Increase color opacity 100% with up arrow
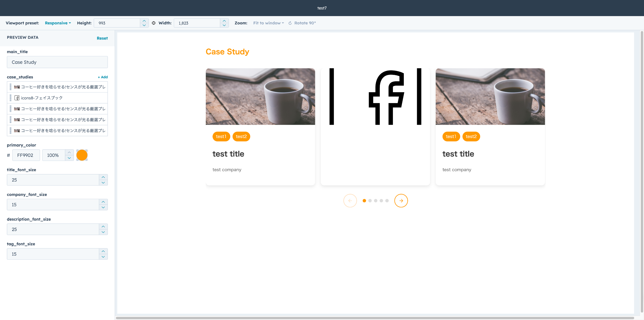The width and height of the screenshot is (644, 320). tap(69, 153)
